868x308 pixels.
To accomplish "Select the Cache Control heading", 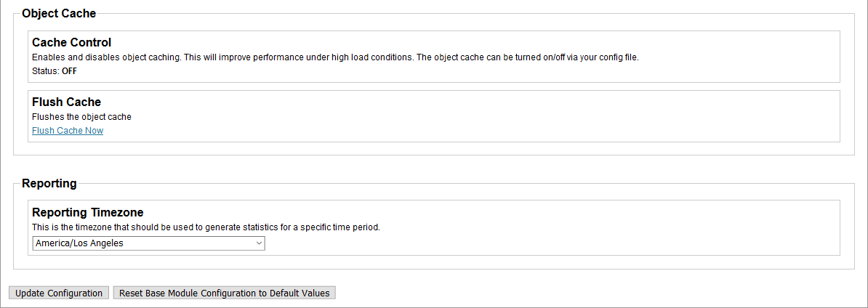I will [x=71, y=43].
